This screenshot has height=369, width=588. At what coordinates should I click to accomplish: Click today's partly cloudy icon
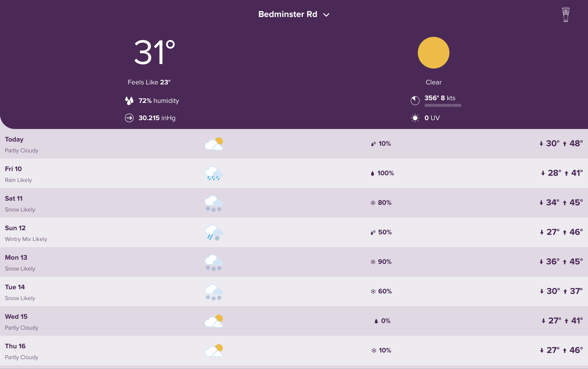pyautogui.click(x=213, y=144)
